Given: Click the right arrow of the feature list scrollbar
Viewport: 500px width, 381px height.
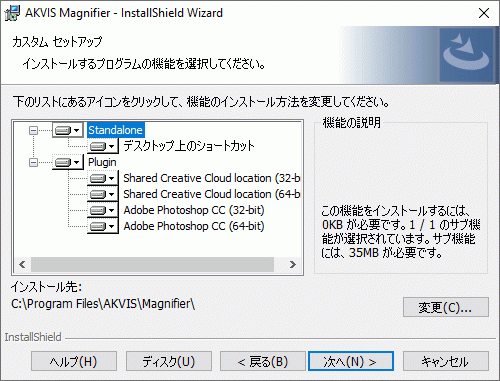Looking at the screenshot, I should (x=293, y=265).
